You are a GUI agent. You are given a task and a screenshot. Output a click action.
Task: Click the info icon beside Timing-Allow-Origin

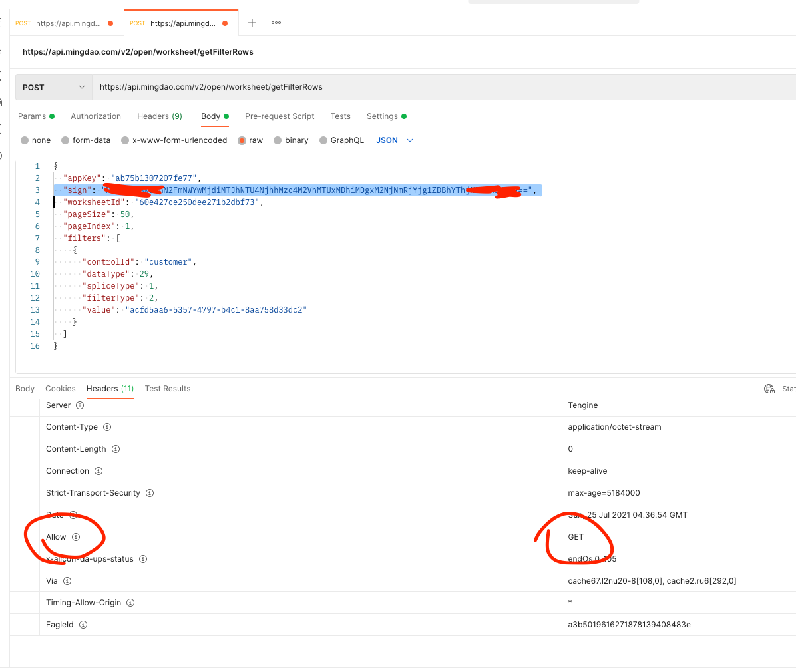click(130, 603)
